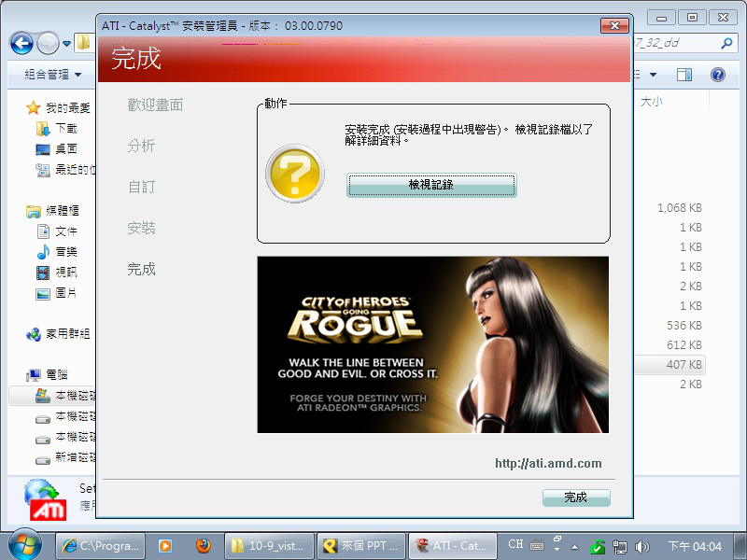Click the ATI setup icon in details pane
Screen dimensions: 747x560
pyautogui.click(x=46, y=499)
